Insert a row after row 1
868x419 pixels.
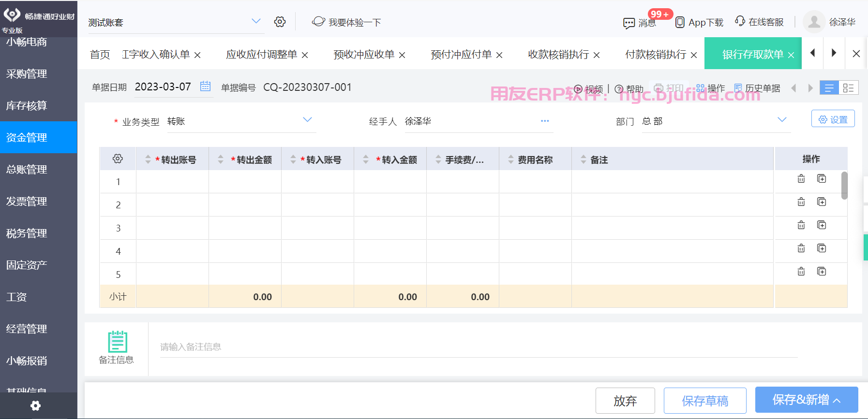(822, 179)
